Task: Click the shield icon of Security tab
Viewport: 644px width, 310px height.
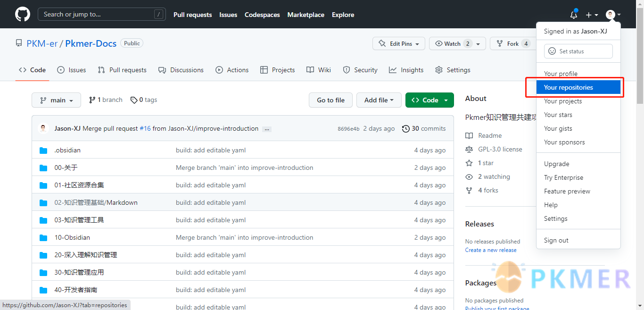Action: tap(347, 70)
